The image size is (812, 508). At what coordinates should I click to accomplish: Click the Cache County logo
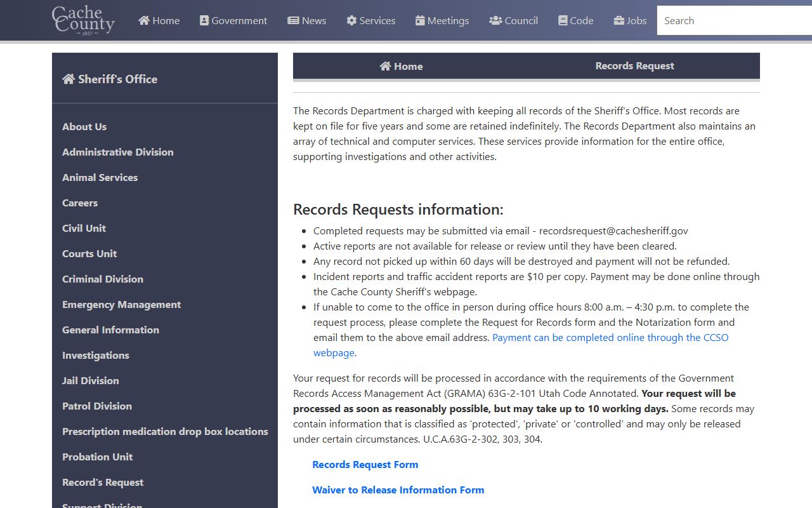(83, 20)
